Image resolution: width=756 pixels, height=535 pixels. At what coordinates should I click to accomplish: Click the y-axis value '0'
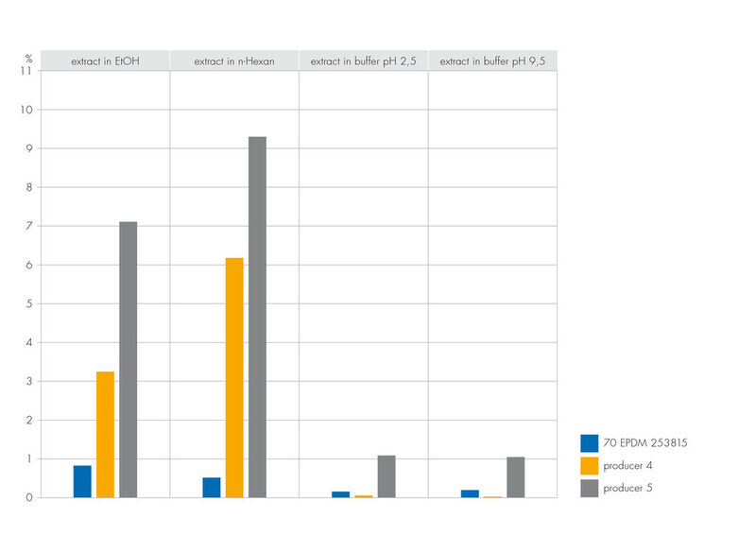point(29,497)
